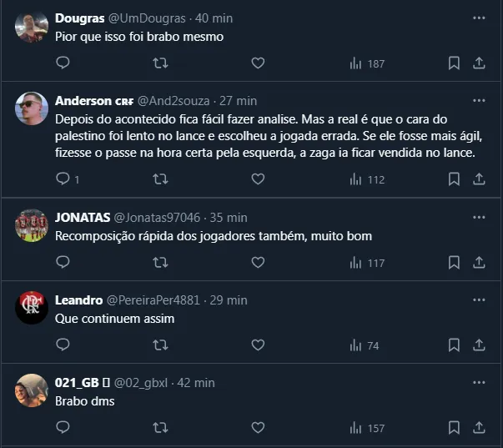Open more options on Dougras's tweet
The height and width of the screenshot is (448, 503).
pyautogui.click(x=479, y=18)
